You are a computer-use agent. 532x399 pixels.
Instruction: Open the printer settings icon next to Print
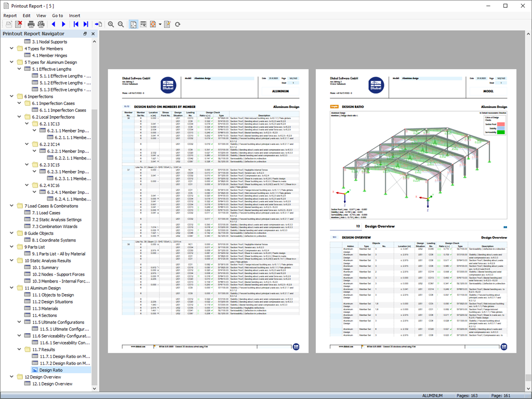coord(41,24)
